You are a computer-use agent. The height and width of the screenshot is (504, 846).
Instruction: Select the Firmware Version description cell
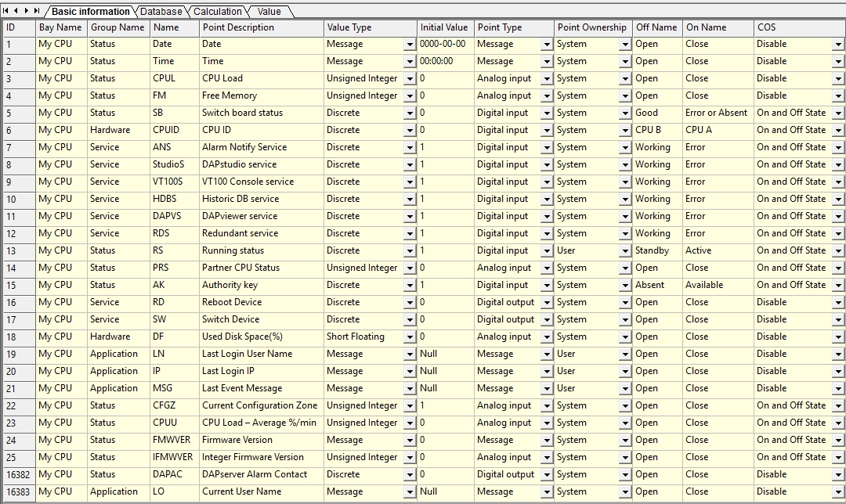click(x=261, y=440)
